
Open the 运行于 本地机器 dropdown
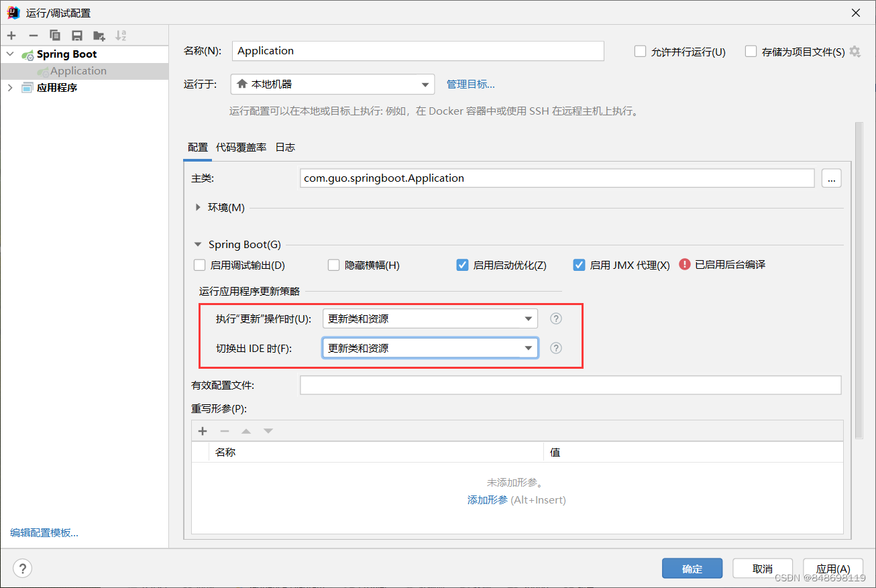333,84
